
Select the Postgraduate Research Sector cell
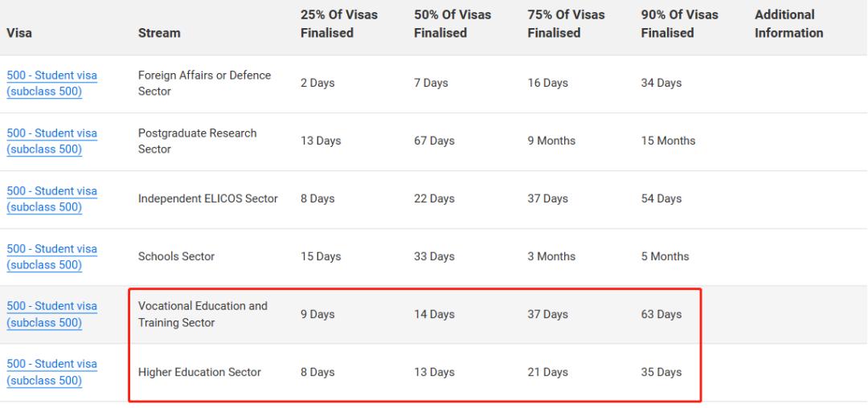(x=198, y=141)
